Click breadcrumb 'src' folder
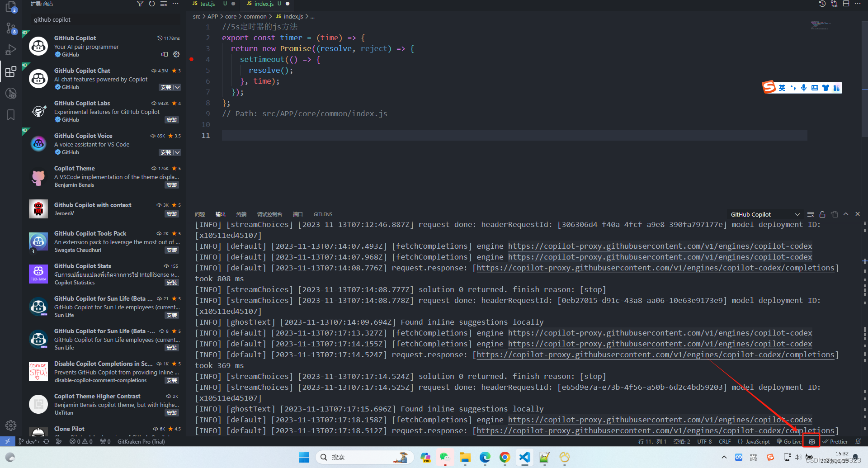Viewport: 868px width, 468px height. click(197, 16)
